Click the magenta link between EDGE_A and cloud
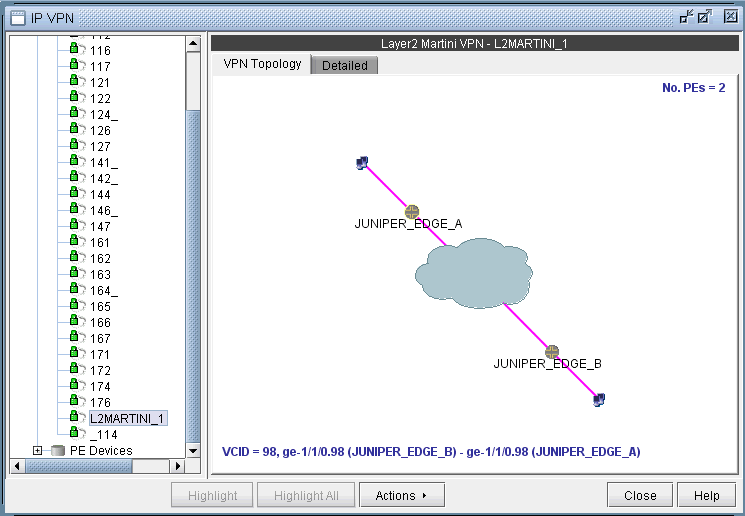This screenshot has width=745, height=516. [x=432, y=232]
